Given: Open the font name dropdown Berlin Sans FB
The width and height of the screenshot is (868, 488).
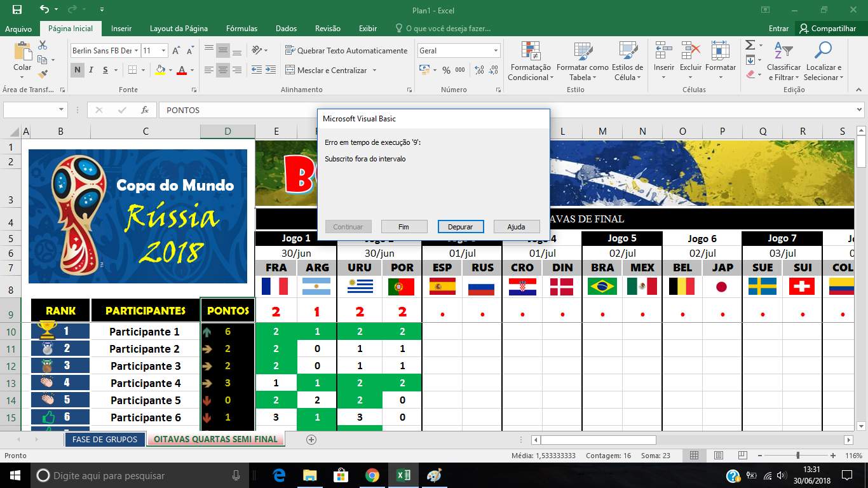Looking at the screenshot, I should click(136, 51).
